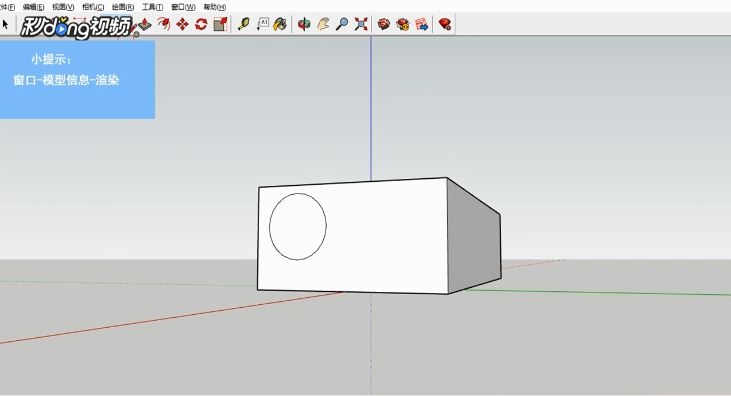The image size is (731, 396).
Task: Open the Extension Warehouse ruby icon
Action: click(x=445, y=24)
